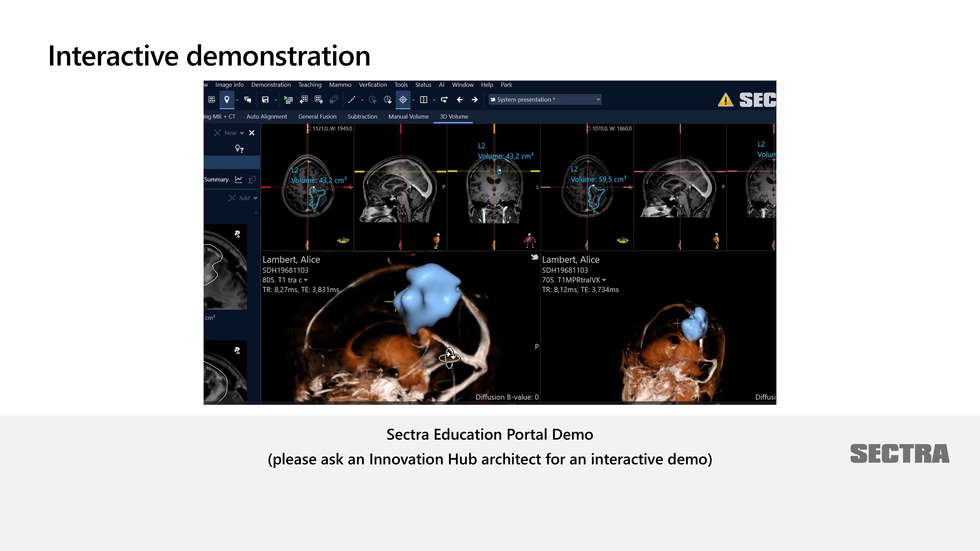Click the Diffusion B-value: 0 label
The image size is (980, 551).
pos(507,397)
